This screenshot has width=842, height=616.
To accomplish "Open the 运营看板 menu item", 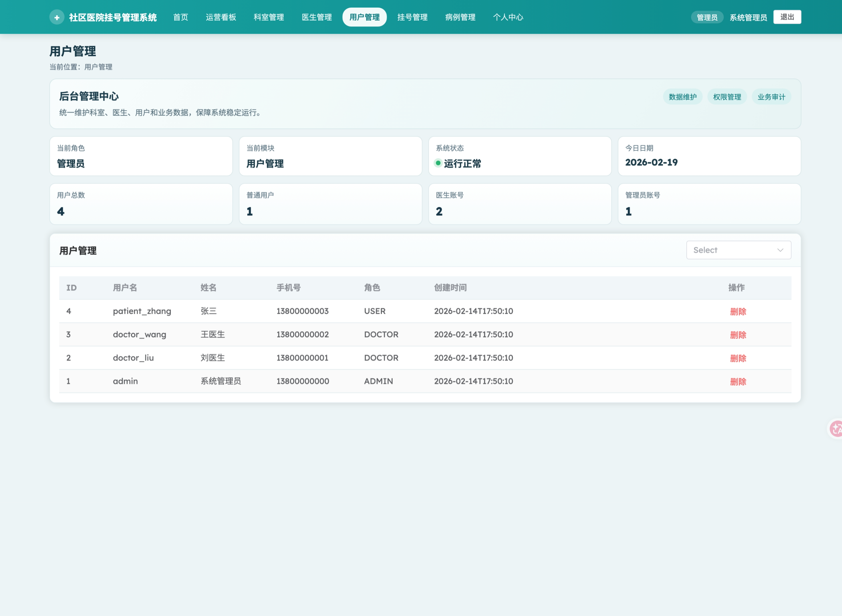I will click(x=221, y=17).
